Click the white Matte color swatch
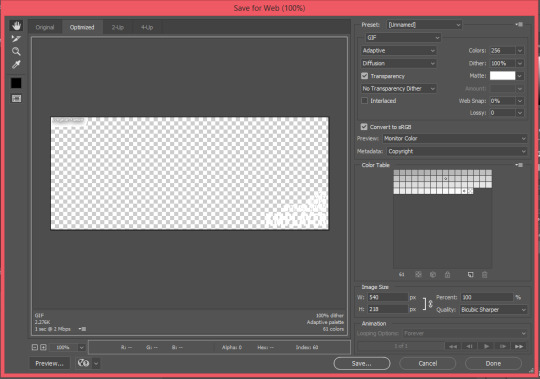 click(x=502, y=76)
